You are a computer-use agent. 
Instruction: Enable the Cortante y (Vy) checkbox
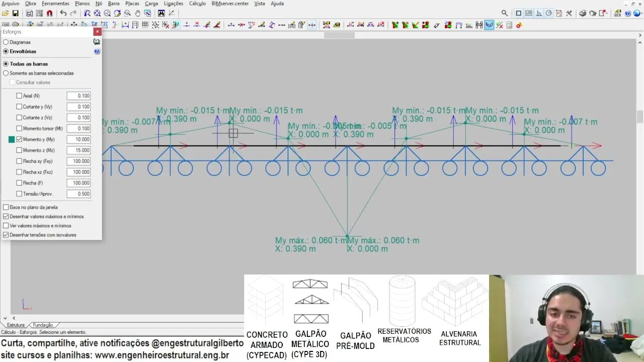coord(19,107)
